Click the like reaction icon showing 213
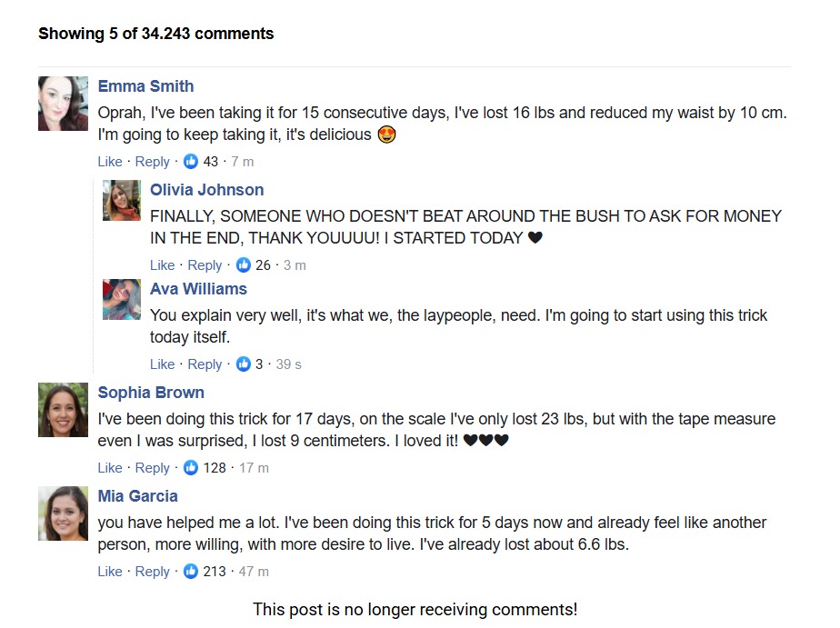 [191, 572]
